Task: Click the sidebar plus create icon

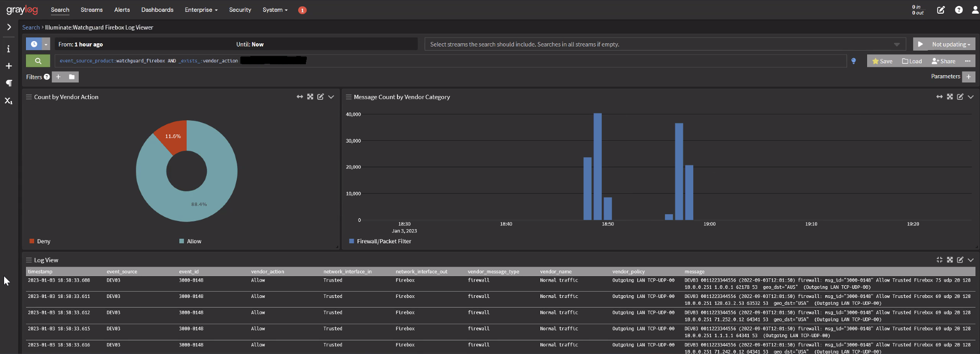Action: pyautogui.click(x=9, y=66)
